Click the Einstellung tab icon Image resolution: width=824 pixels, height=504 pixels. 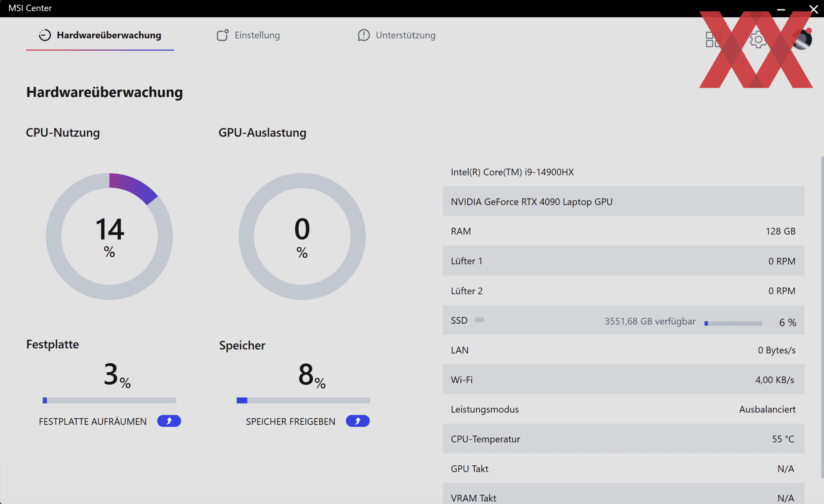pos(222,35)
